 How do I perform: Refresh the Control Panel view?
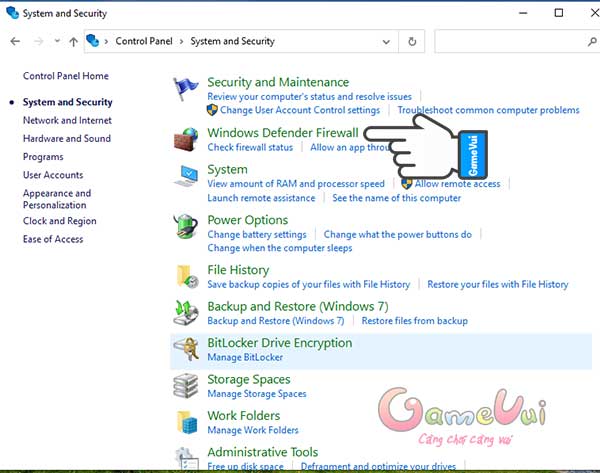(x=412, y=41)
